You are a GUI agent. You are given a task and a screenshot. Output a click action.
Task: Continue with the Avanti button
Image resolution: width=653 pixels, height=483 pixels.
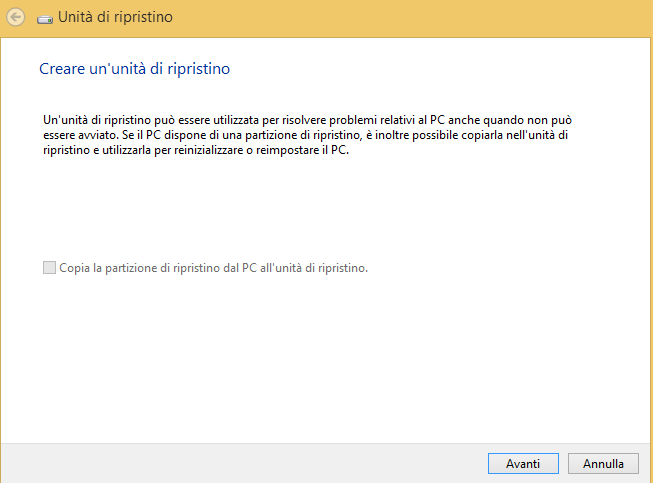click(x=523, y=463)
